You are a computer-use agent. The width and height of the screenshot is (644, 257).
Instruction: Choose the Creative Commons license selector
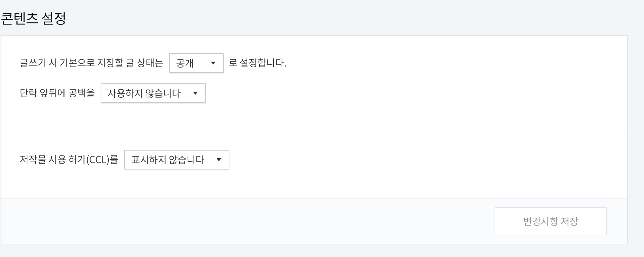point(176,160)
